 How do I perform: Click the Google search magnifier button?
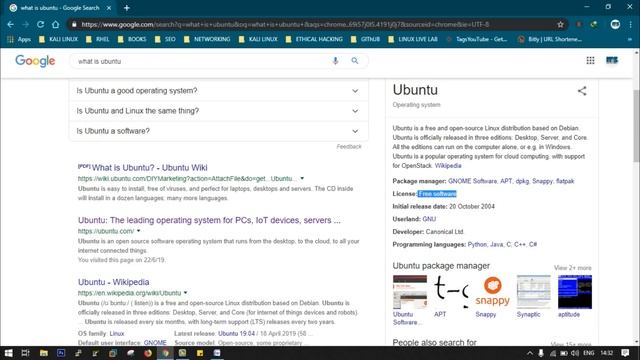pos(355,61)
